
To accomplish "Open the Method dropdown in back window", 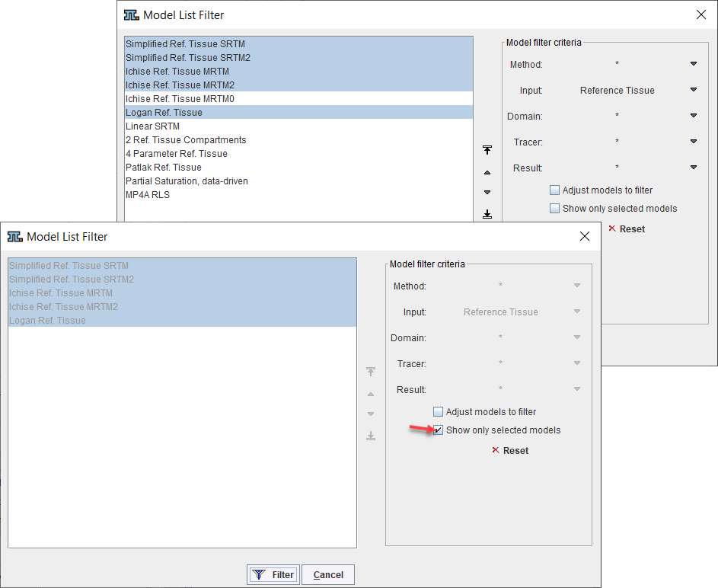I will 694,64.
